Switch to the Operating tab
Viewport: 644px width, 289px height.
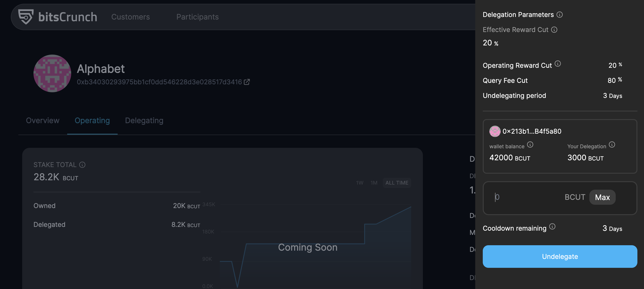(x=92, y=120)
